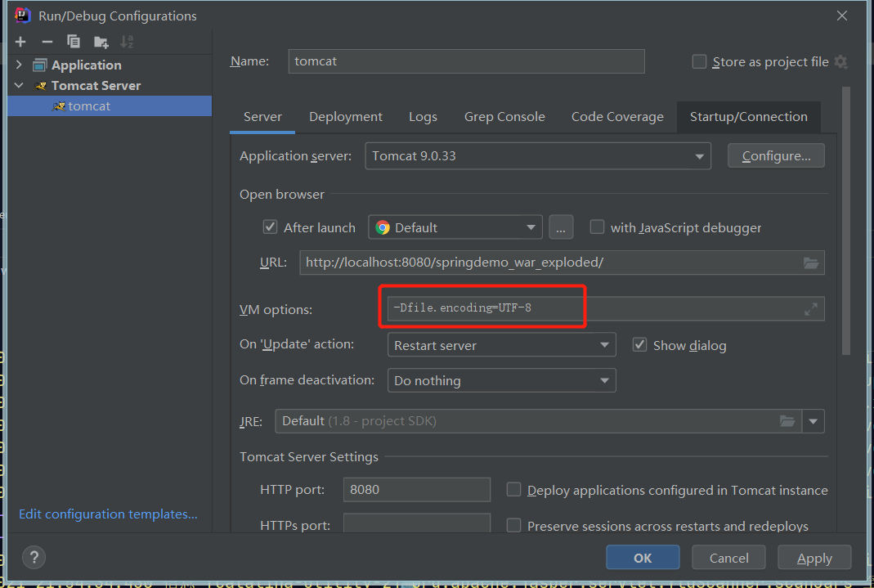Click the HTTPs port input field
The width and height of the screenshot is (874, 588).
point(417,524)
